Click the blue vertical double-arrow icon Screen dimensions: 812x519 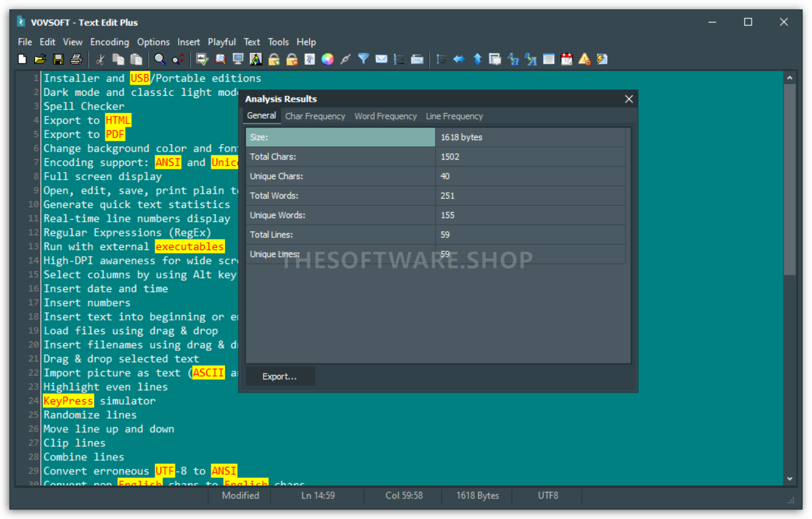tap(477, 59)
